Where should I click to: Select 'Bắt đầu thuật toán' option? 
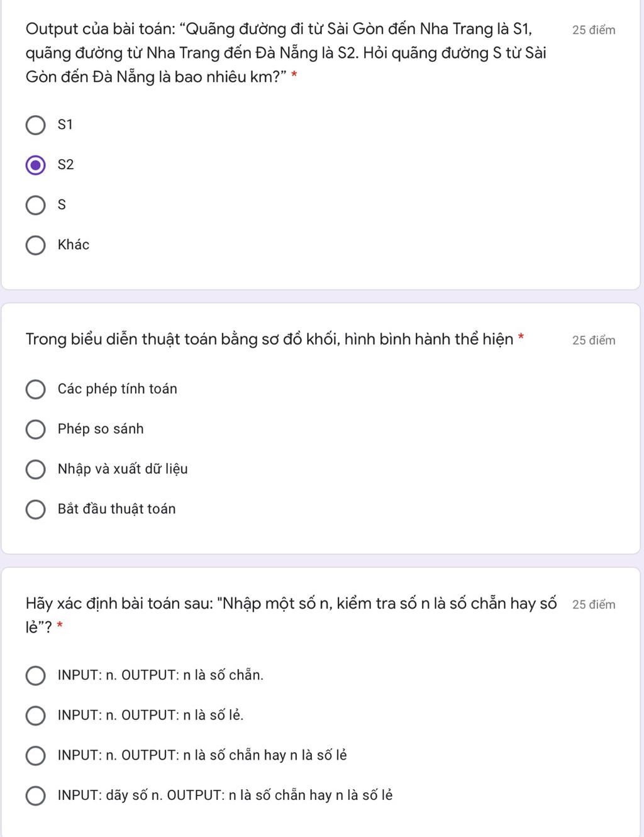(x=35, y=509)
